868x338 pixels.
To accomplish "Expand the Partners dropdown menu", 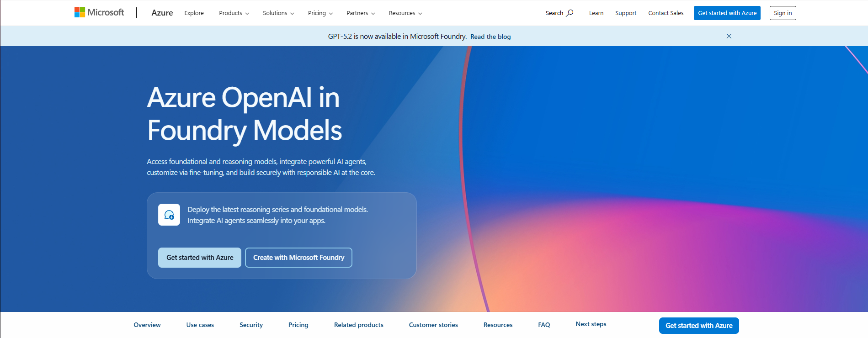I will (x=361, y=13).
